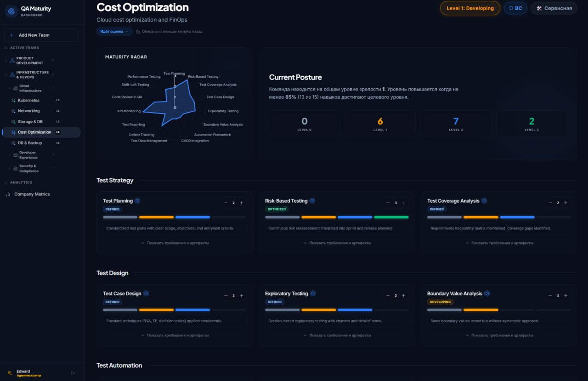This screenshot has width=588, height=381.
Task: Open the Идёт оценка status dropdown
Action: point(114,31)
